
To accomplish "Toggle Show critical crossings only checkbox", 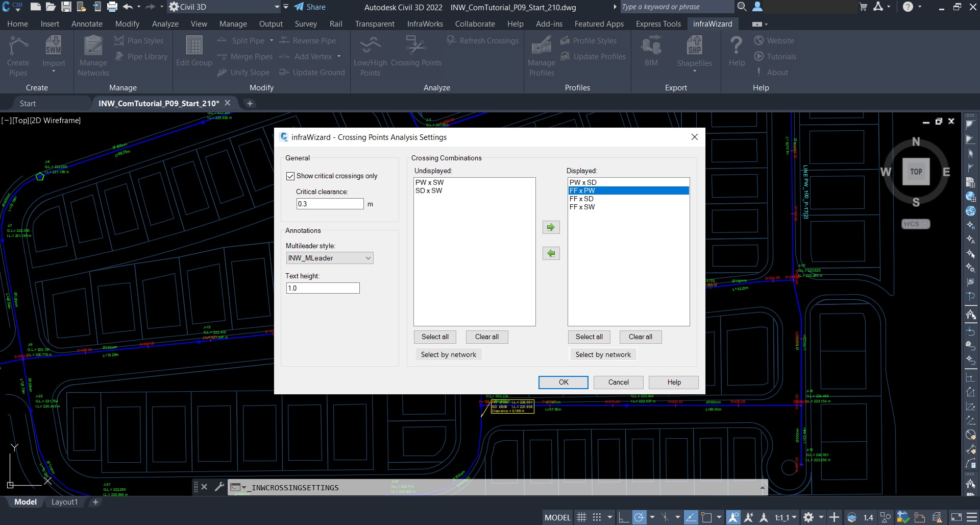I will tap(290, 176).
